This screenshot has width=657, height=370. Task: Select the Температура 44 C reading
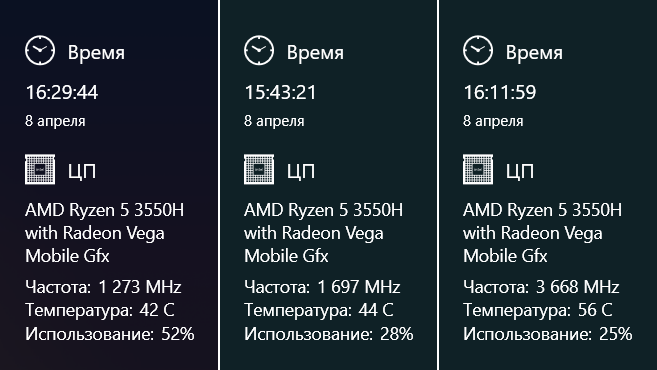(319, 310)
